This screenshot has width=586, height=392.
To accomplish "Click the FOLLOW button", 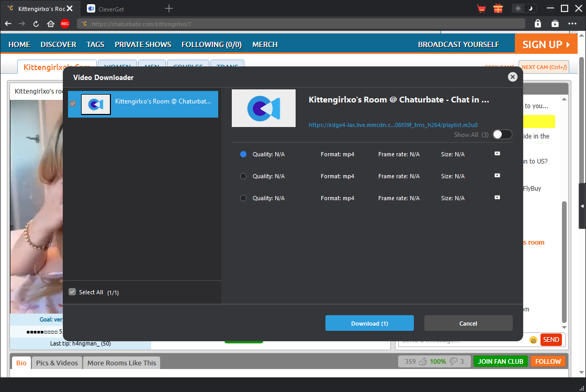I will (x=547, y=361).
